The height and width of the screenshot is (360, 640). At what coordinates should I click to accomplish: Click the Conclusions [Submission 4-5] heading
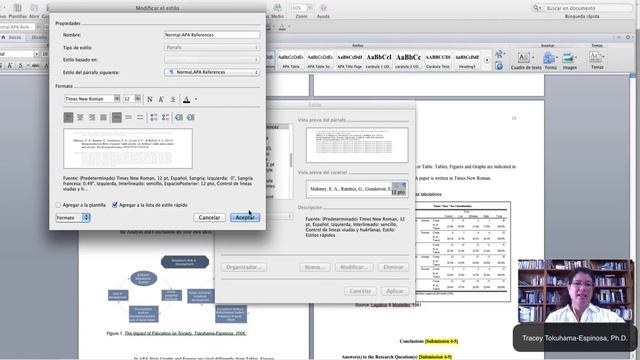(x=429, y=341)
